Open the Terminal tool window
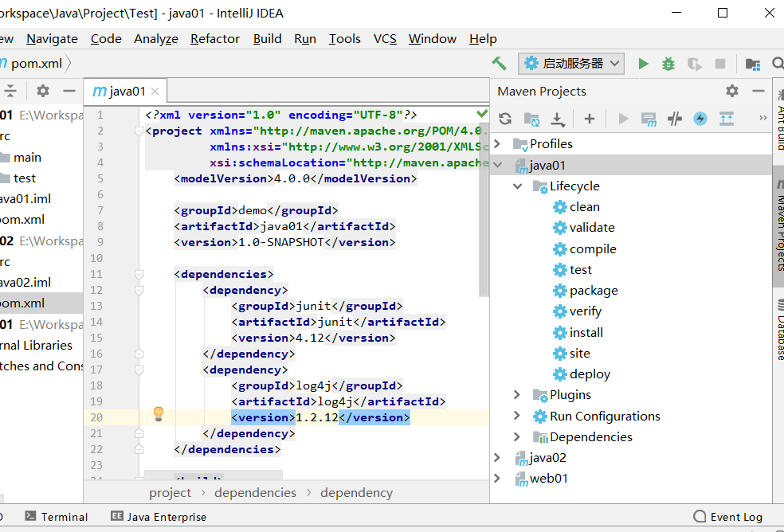This screenshot has width=784, height=532. 57,517
